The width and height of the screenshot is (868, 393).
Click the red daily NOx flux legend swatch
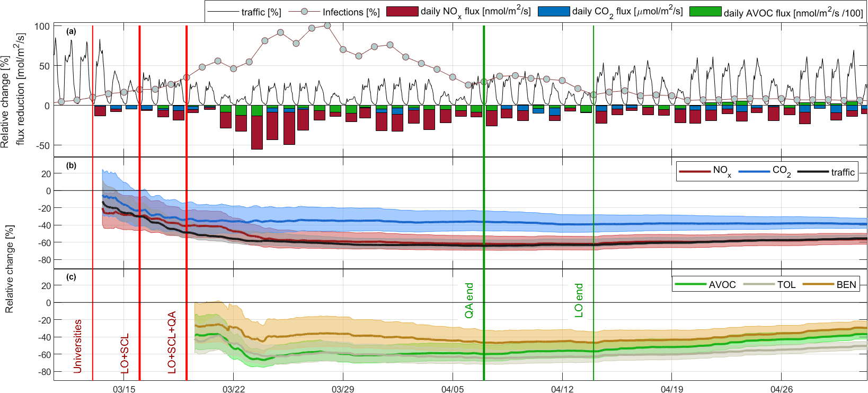click(x=402, y=12)
